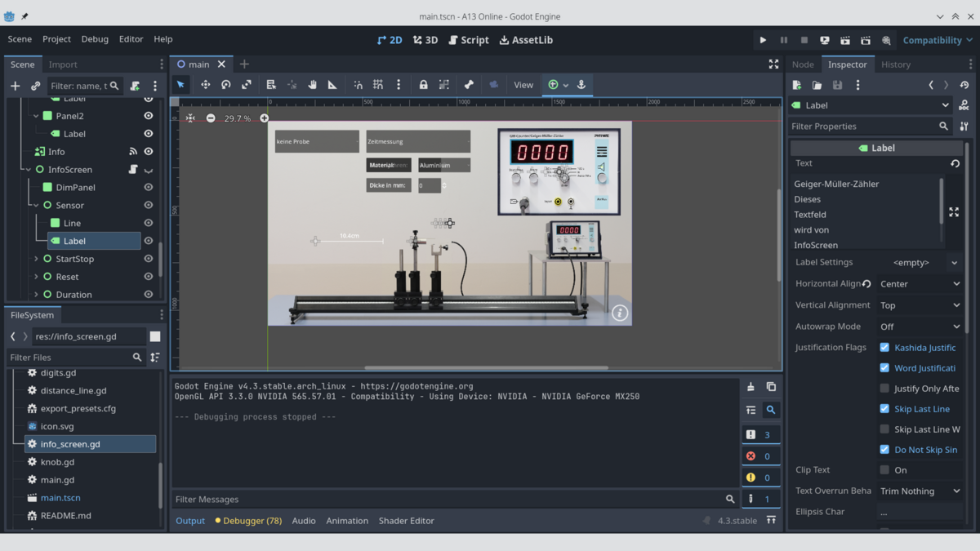Select the Move Mode tool in viewport toolbar

(x=205, y=85)
